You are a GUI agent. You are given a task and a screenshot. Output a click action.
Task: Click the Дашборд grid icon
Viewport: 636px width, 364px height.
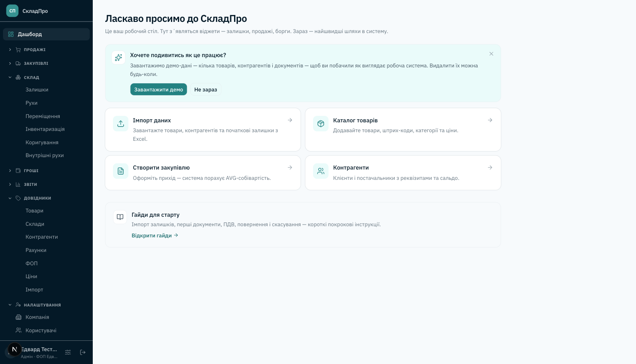11,34
